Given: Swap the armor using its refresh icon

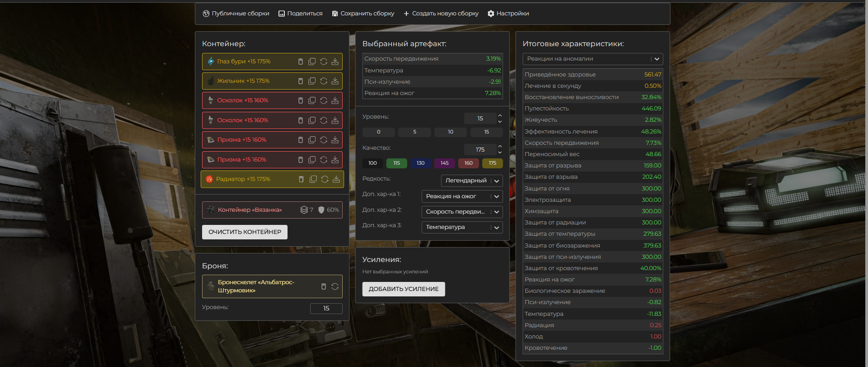Looking at the screenshot, I should click(335, 286).
